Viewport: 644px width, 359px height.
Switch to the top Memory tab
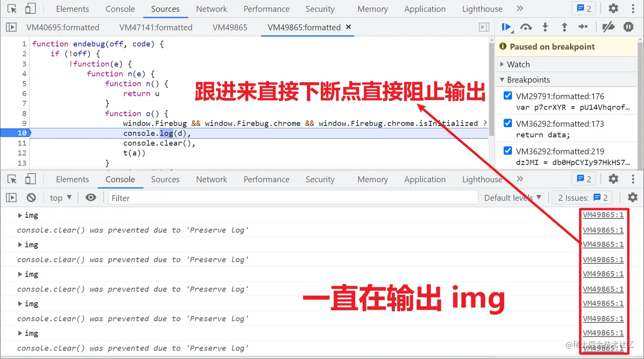(373, 9)
